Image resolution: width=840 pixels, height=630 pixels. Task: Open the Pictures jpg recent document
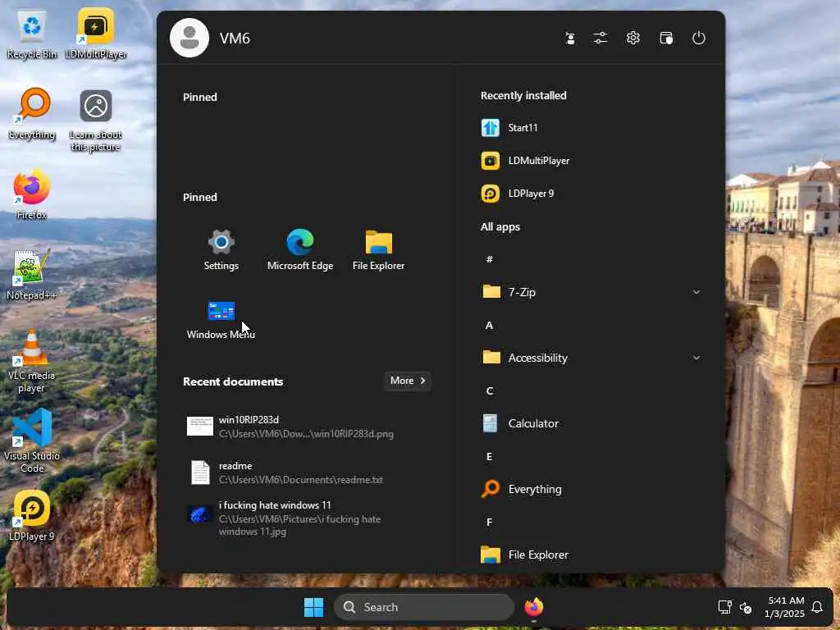[x=308, y=518]
